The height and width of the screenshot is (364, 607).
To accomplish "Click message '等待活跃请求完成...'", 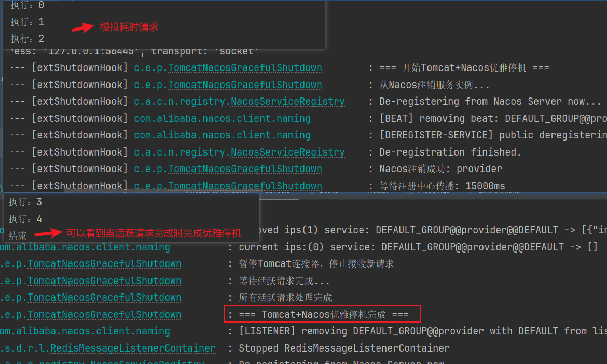I will [x=284, y=281].
